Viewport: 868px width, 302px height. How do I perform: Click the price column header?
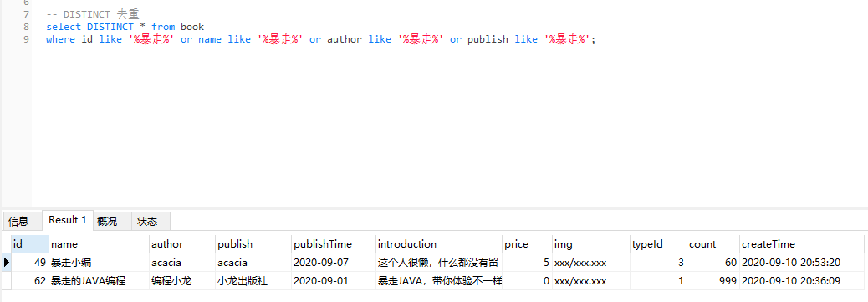coord(527,243)
